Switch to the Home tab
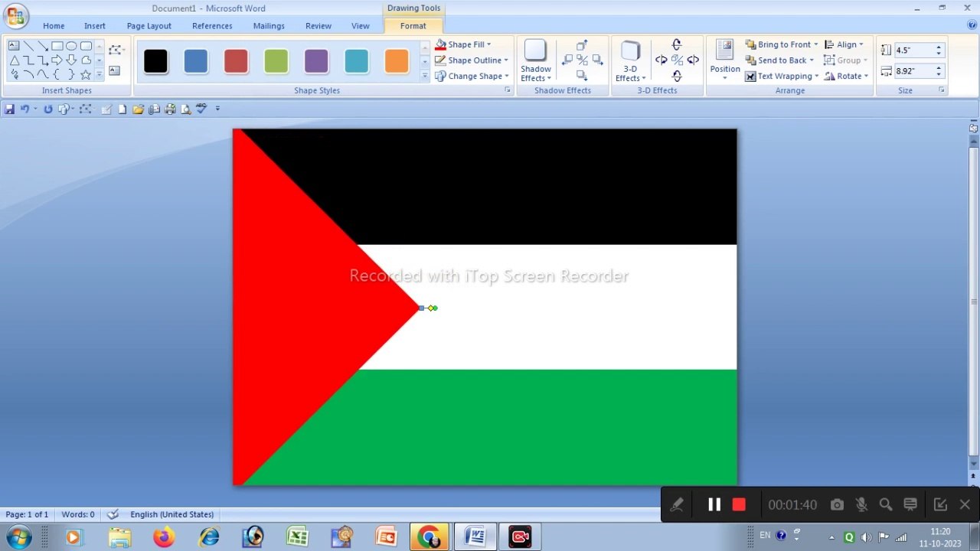The height and width of the screenshot is (551, 980). [x=54, y=26]
